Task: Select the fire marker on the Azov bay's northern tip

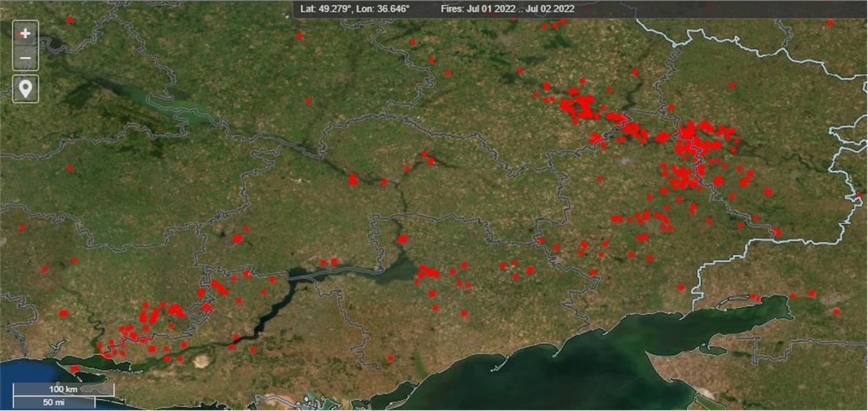Action: coord(757,299)
